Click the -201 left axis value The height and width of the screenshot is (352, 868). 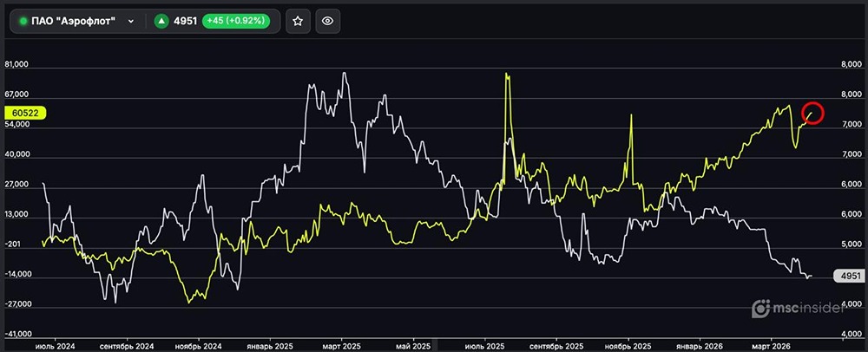(12, 244)
